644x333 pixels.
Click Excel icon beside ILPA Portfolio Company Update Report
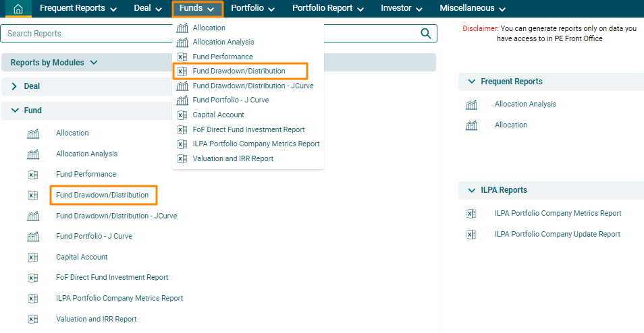[471, 235]
